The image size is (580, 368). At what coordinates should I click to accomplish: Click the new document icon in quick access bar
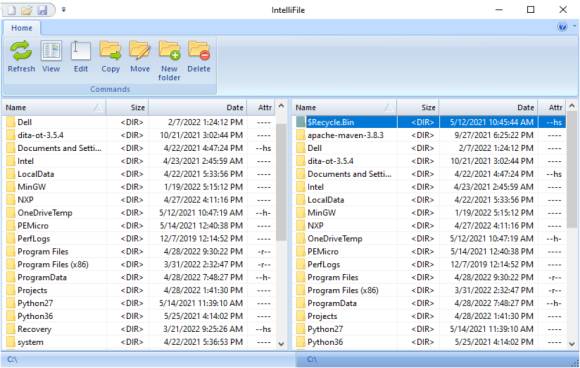click(11, 10)
